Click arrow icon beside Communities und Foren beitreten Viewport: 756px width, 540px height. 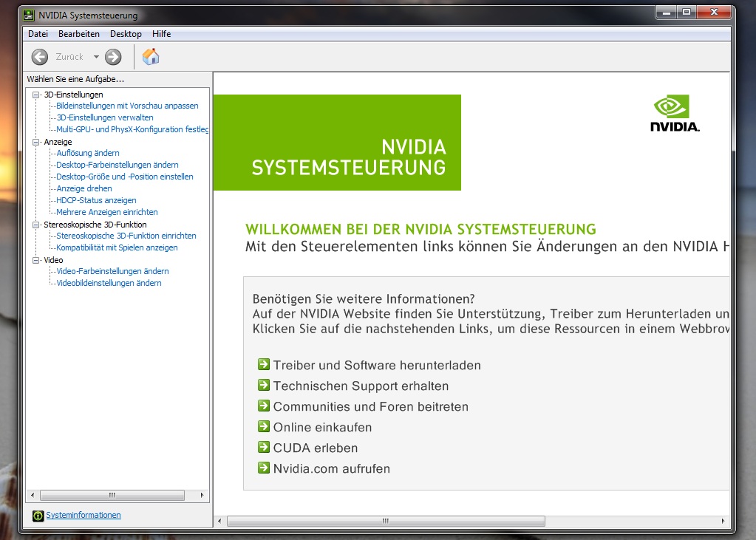tap(264, 406)
